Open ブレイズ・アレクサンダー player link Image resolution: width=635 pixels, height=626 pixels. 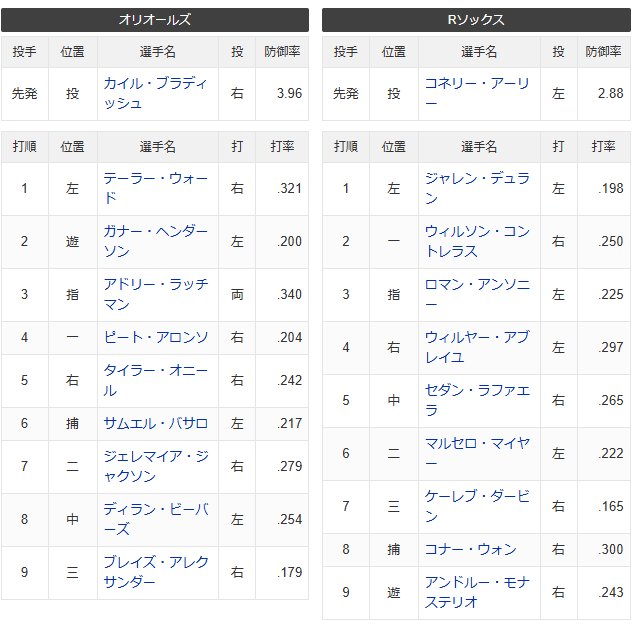click(x=156, y=572)
